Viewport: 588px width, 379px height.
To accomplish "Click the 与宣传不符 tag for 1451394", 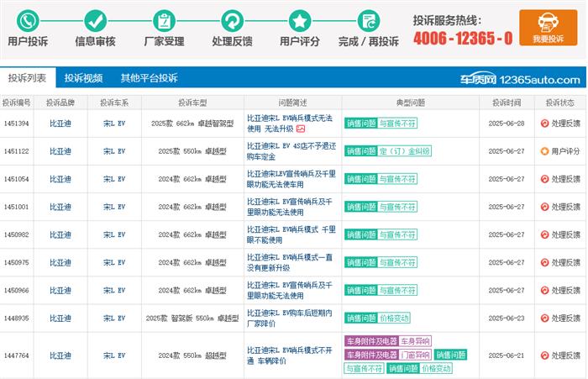I will point(397,123).
